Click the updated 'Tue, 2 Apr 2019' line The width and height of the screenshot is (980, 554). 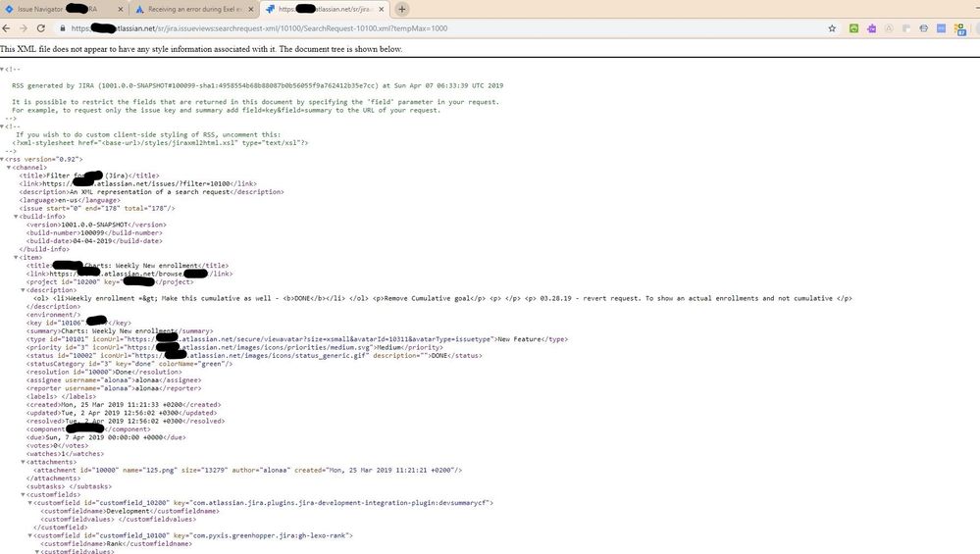tap(122, 412)
